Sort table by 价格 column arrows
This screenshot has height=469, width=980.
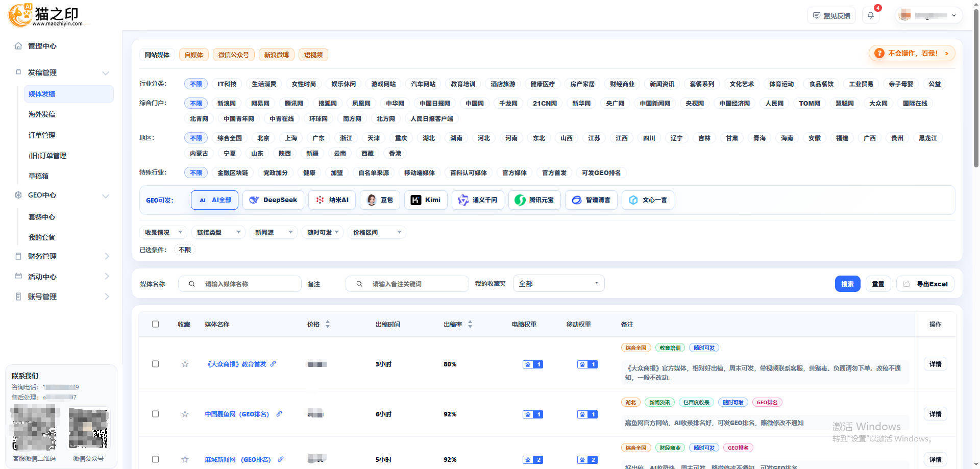coord(328,324)
